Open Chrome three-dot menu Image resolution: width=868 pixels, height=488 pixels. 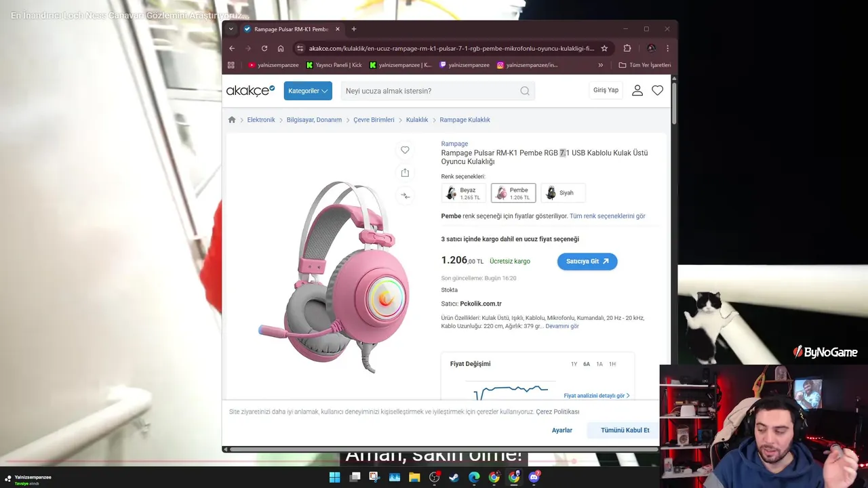[x=667, y=48]
